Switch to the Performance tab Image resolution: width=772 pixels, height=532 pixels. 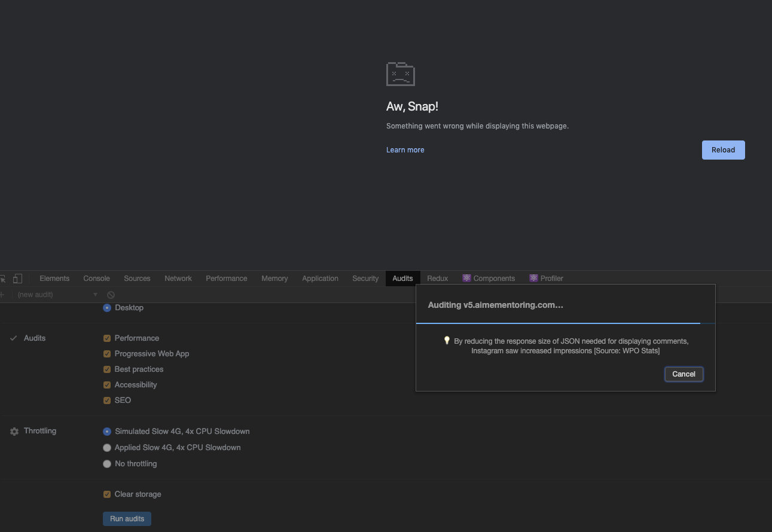point(227,279)
